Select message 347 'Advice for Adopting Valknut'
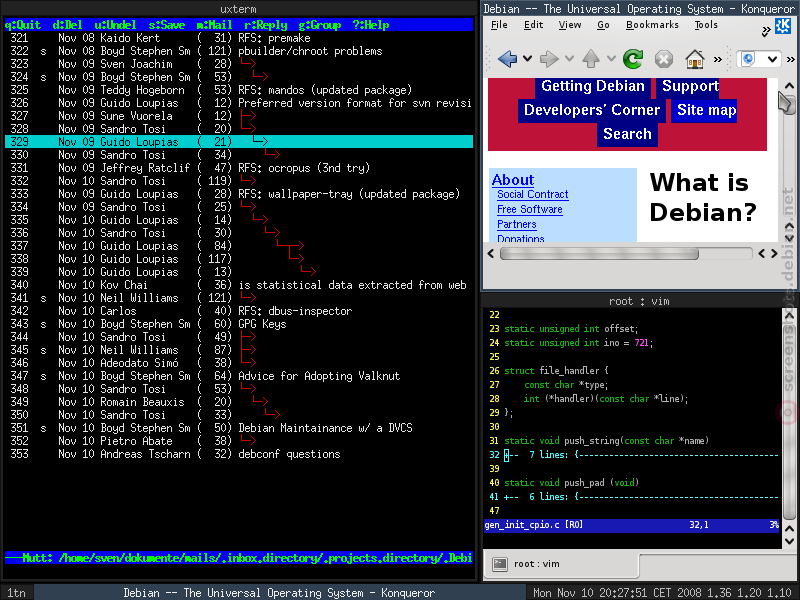 pos(239,376)
